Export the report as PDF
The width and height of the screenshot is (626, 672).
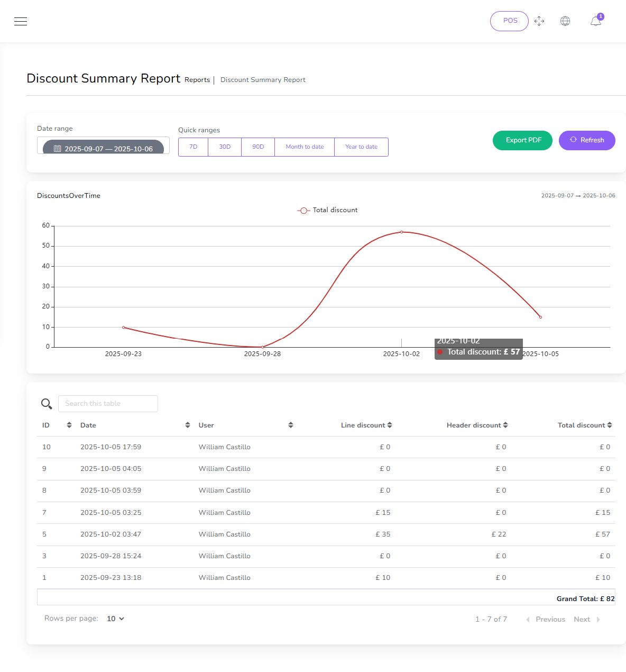[522, 140]
